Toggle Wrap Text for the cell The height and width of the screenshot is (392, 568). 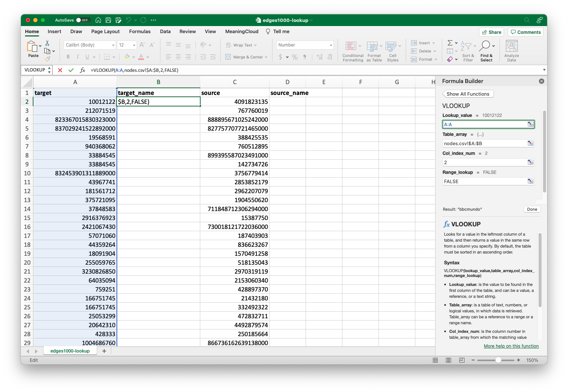pyautogui.click(x=242, y=45)
